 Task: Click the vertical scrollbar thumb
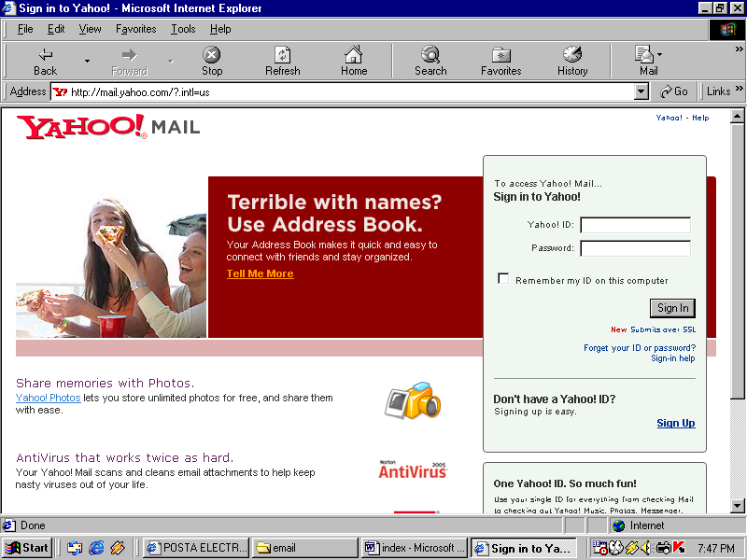tap(737, 261)
